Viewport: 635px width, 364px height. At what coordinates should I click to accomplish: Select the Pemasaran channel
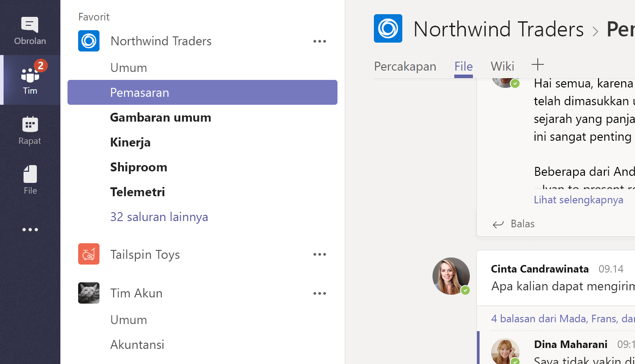202,92
